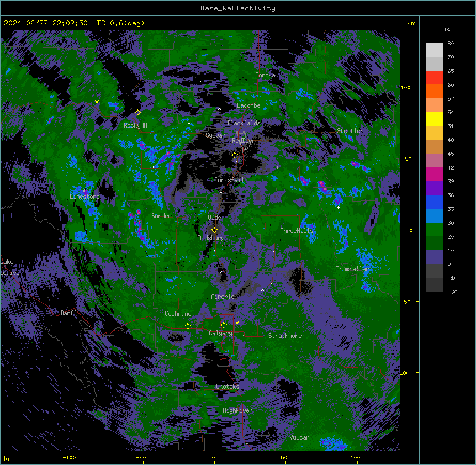Click the blue legend swatch between 33 and 36
Screen dimensions: 476x465
click(x=434, y=202)
